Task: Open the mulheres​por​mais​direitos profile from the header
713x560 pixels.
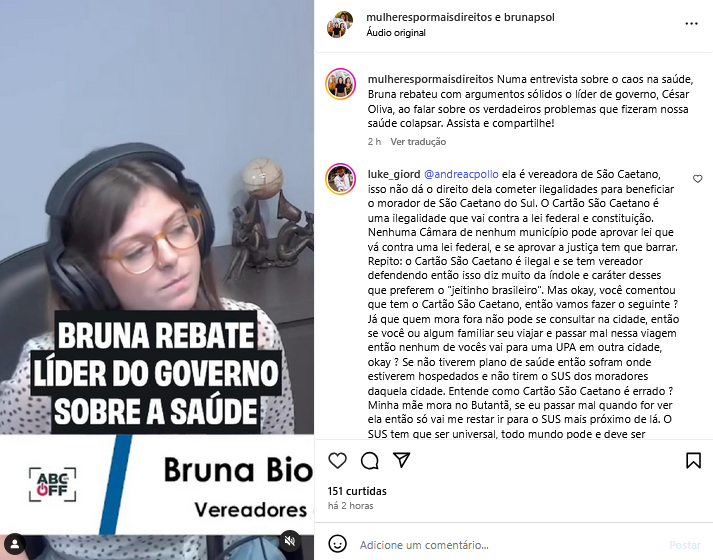Action: point(429,17)
